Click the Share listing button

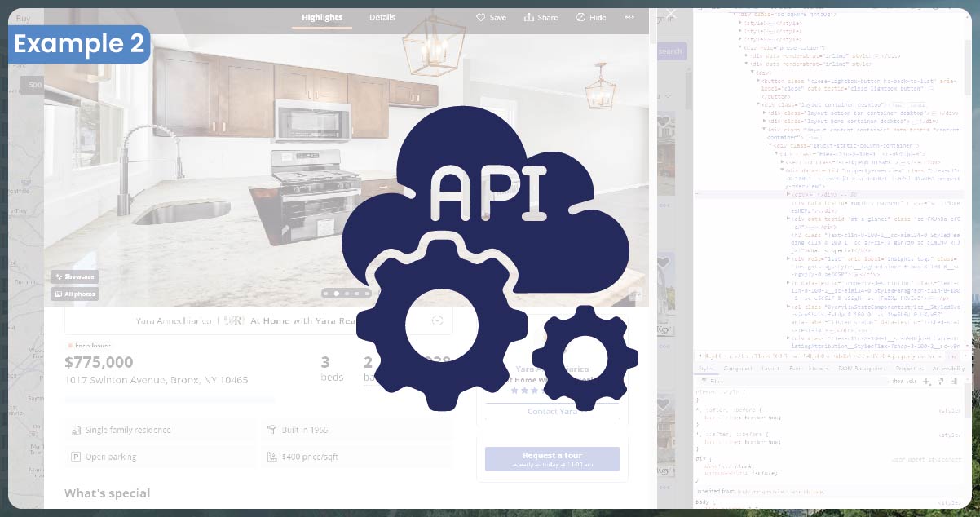(x=541, y=17)
